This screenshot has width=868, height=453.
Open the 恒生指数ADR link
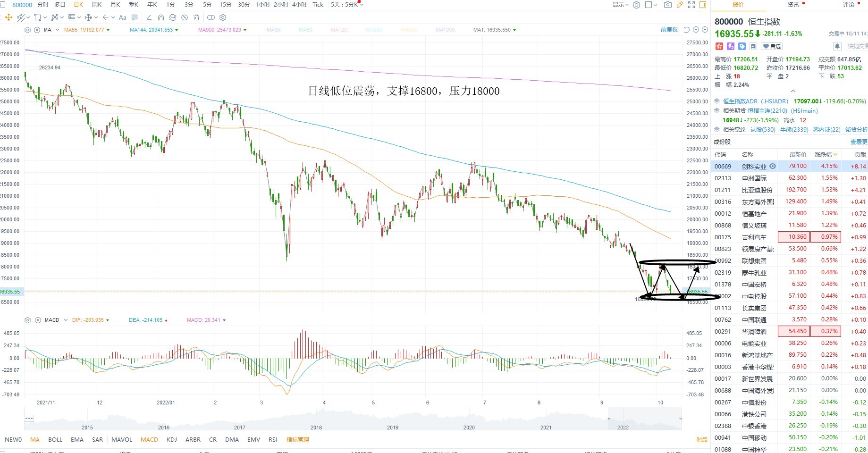point(756,101)
